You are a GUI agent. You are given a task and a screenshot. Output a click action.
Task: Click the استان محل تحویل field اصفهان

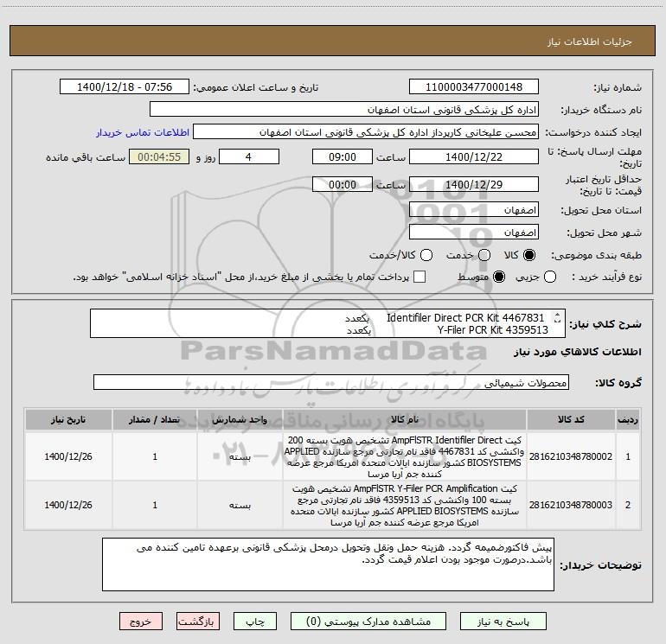pyautogui.click(x=474, y=210)
